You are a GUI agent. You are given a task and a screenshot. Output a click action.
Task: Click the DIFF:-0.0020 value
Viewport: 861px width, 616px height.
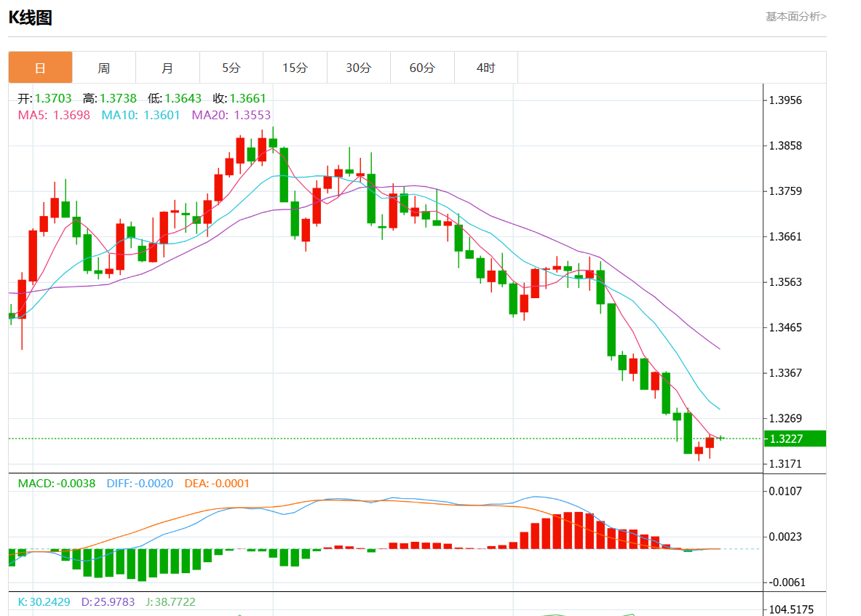140,483
